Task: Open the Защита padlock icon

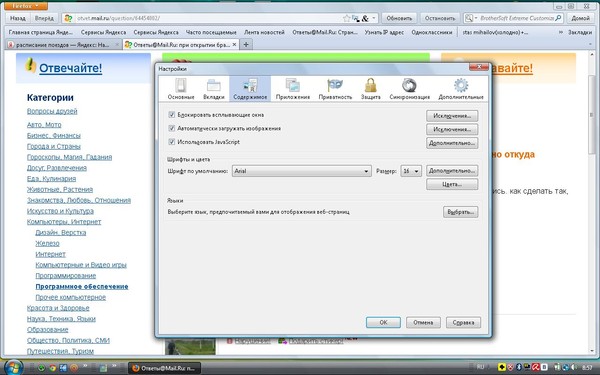Action: pos(370,85)
